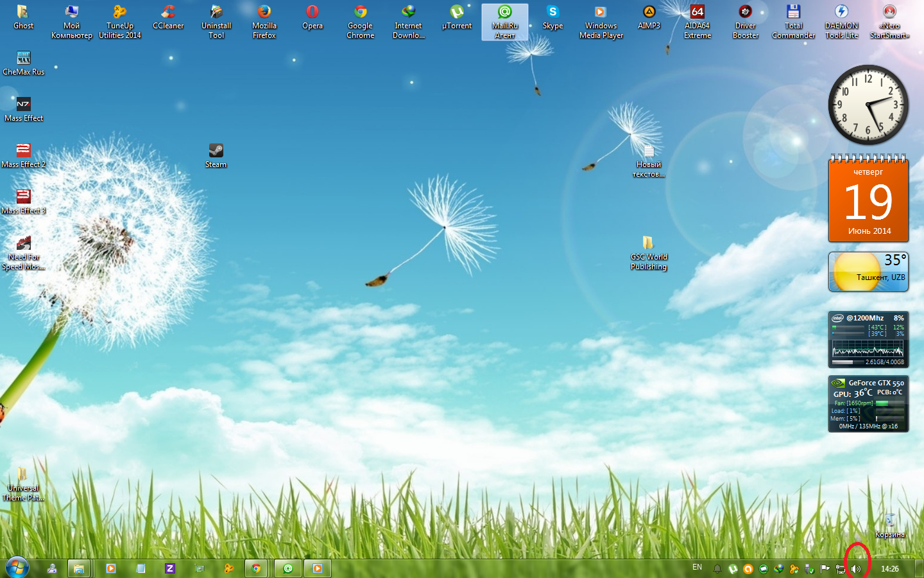This screenshot has height=578, width=924.
Task: Launch Mozilla Firefox desktop icon
Action: click(264, 22)
